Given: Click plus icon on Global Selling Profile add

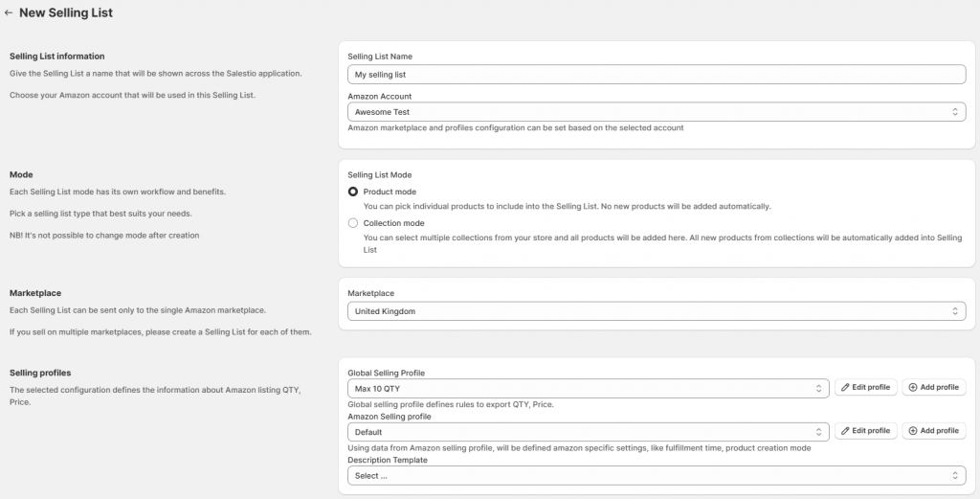Looking at the screenshot, I should (x=912, y=387).
